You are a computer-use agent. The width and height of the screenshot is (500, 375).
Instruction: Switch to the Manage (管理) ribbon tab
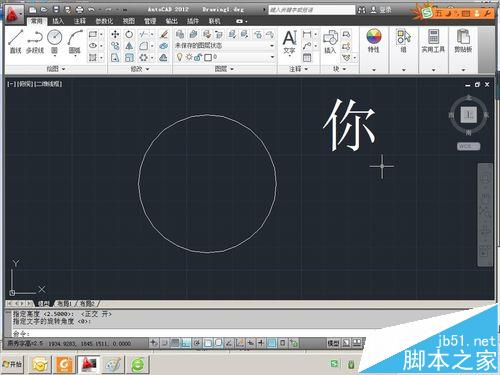tap(150, 21)
